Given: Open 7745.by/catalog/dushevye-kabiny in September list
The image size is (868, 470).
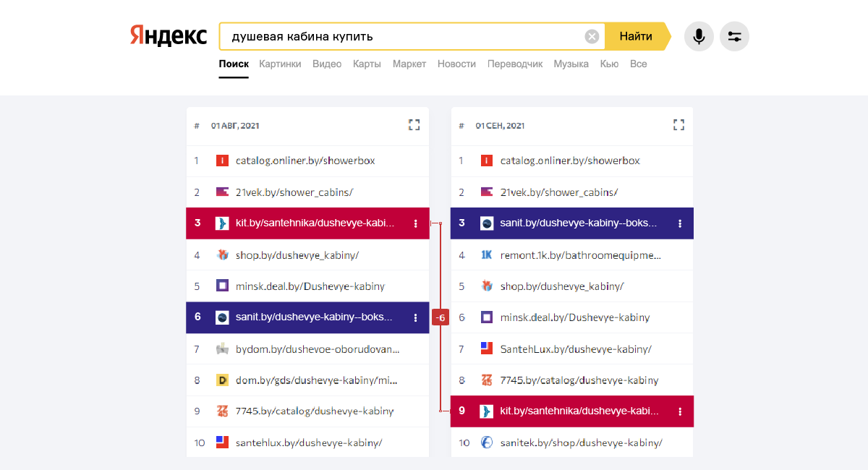Looking at the screenshot, I should click(579, 380).
